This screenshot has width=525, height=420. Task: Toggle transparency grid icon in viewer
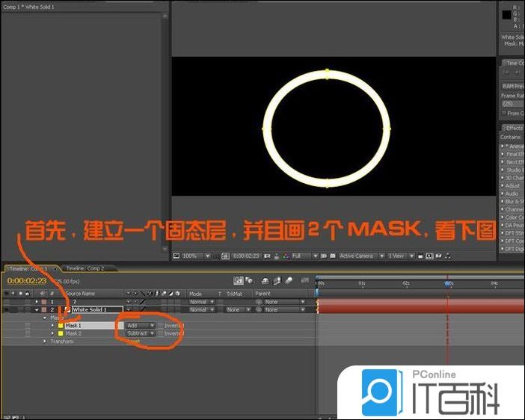coord(333,256)
